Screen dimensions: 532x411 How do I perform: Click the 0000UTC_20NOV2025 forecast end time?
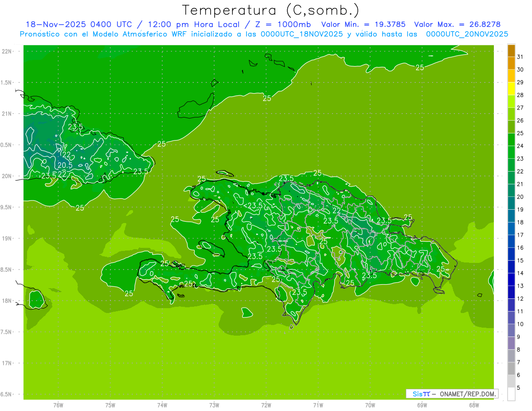(467, 34)
